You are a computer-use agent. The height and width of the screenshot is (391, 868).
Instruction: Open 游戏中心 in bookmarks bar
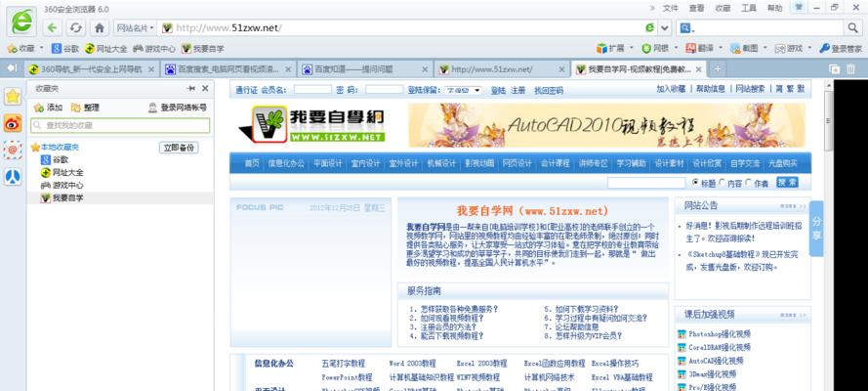pos(154,48)
